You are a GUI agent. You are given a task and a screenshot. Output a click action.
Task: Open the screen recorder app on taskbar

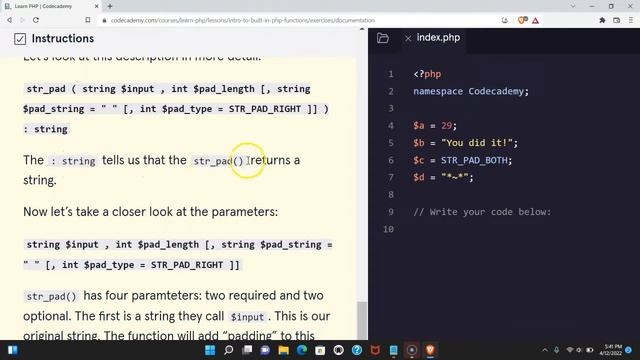pos(412,350)
